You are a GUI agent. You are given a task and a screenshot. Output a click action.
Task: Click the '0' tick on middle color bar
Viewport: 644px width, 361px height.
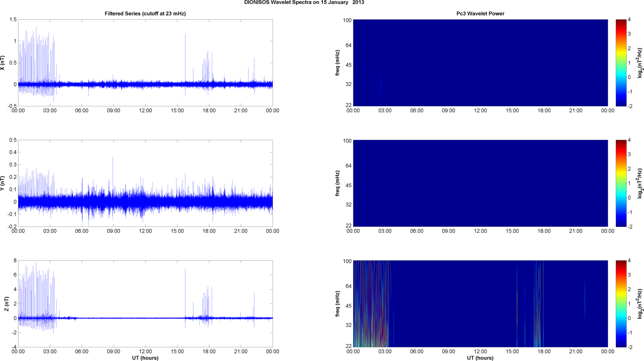[630, 198]
